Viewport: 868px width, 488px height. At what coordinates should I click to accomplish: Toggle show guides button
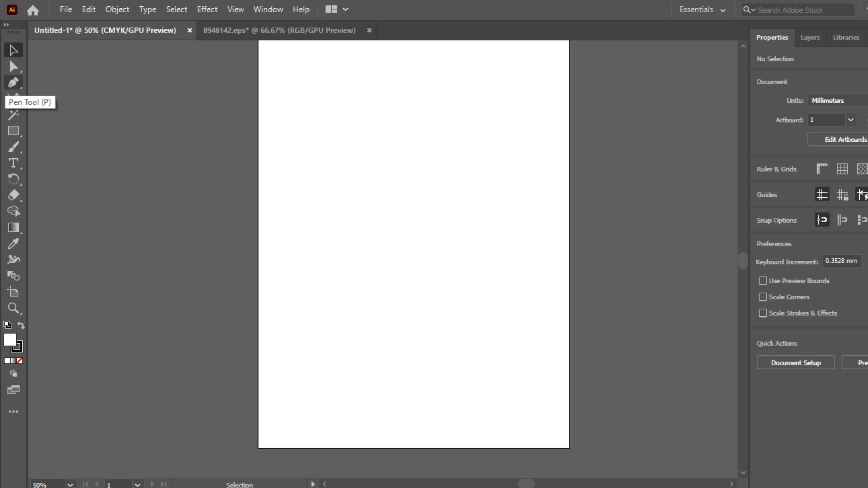(822, 194)
